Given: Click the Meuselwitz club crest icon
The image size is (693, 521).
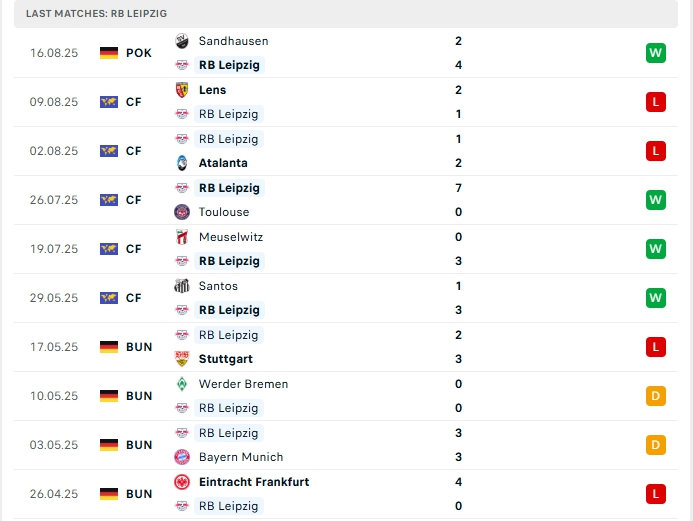Looking at the screenshot, I should [182, 237].
